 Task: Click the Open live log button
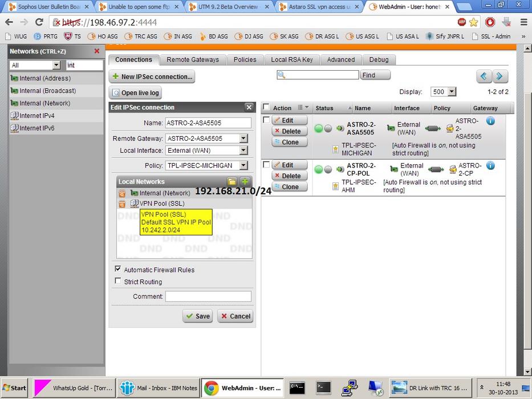coord(136,93)
